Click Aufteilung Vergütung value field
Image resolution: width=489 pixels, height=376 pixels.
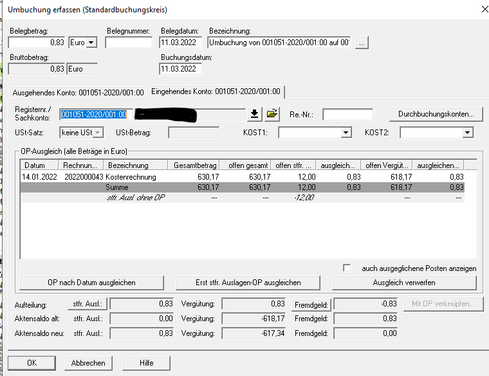tap(254, 304)
